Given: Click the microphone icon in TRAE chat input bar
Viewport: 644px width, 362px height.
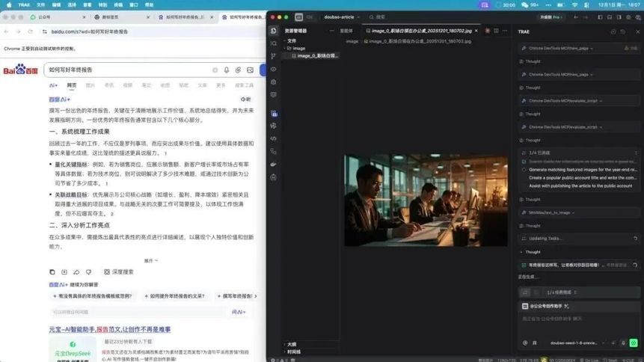Looking at the screenshot, I should click(x=623, y=343).
